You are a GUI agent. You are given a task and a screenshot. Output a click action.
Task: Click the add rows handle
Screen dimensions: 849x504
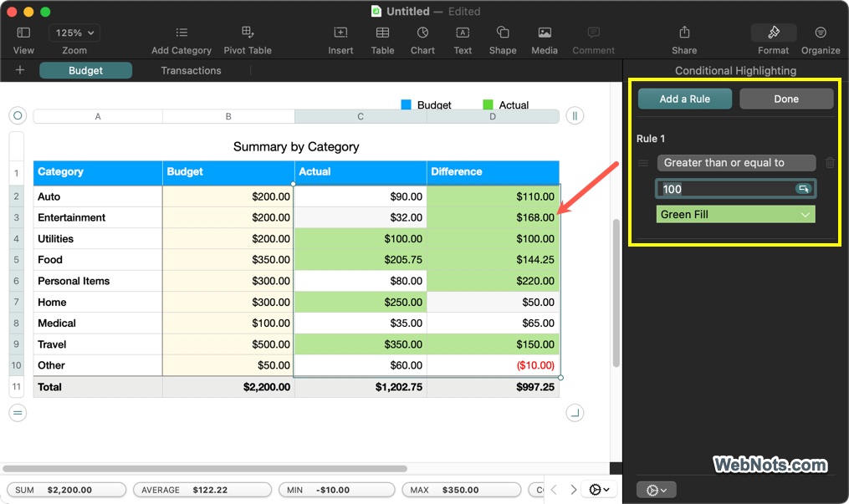pos(18,413)
